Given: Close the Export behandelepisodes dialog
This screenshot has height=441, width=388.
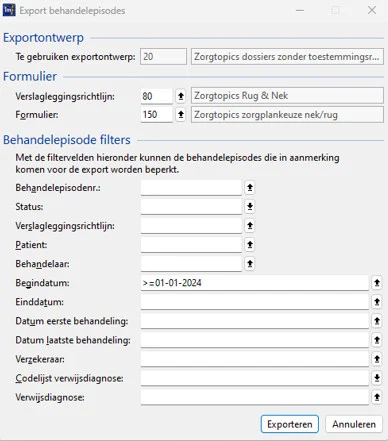Looking at the screenshot, I should [372, 10].
